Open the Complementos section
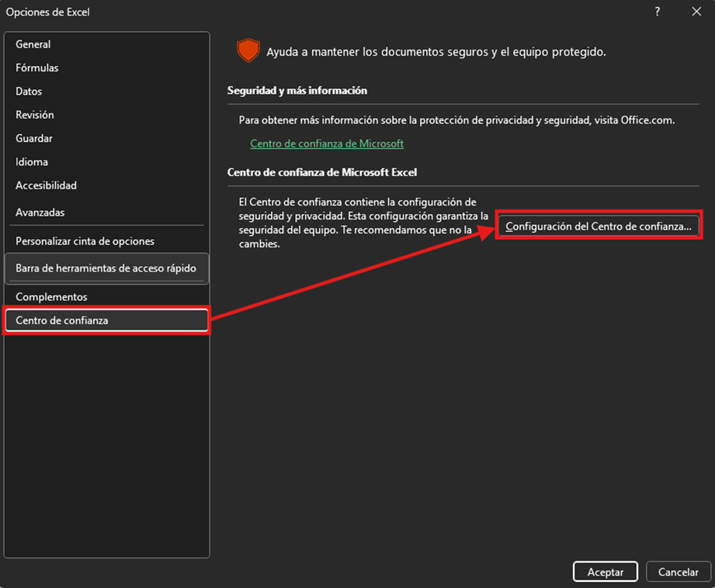This screenshot has height=588, width=715. (51, 297)
